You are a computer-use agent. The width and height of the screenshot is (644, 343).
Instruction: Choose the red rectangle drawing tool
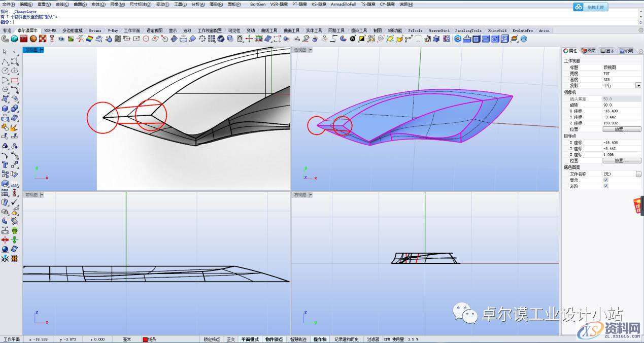tap(14, 80)
